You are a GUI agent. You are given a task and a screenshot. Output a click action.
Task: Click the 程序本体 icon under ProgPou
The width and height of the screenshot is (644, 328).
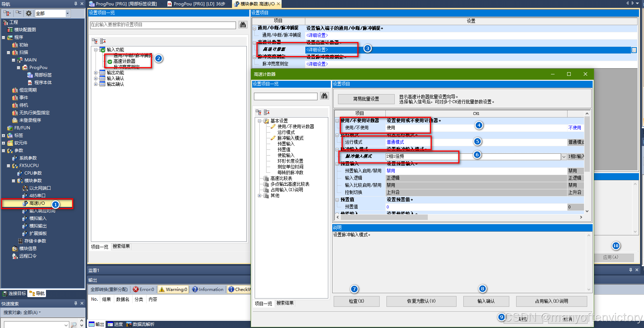[x=30, y=83]
